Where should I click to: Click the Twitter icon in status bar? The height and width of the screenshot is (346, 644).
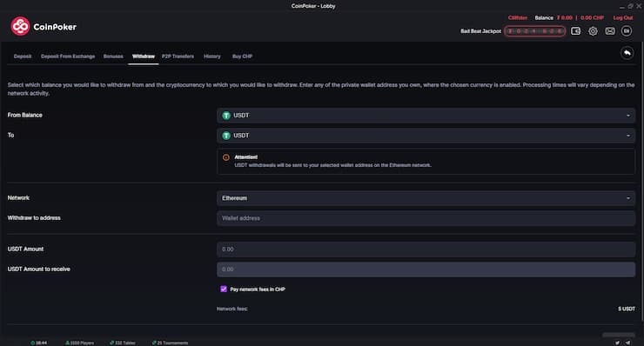[x=617, y=343]
